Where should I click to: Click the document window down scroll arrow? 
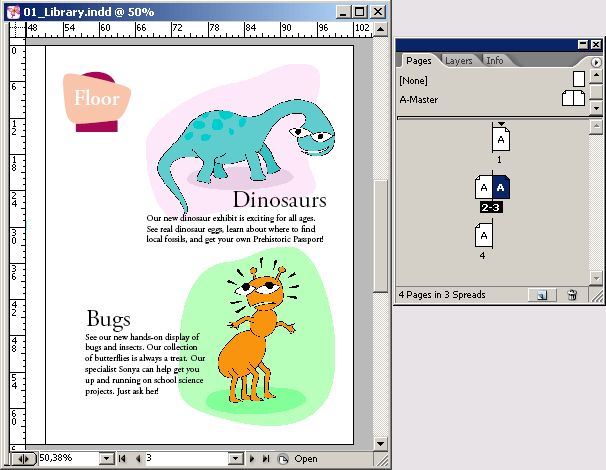(x=381, y=443)
